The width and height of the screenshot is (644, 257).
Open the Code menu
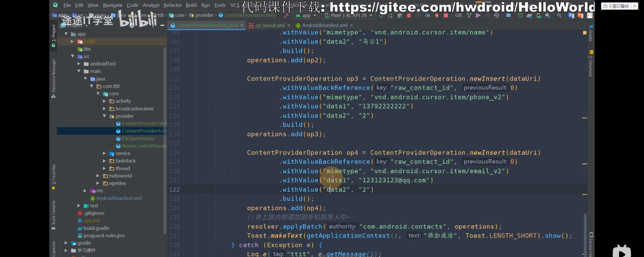click(x=132, y=5)
